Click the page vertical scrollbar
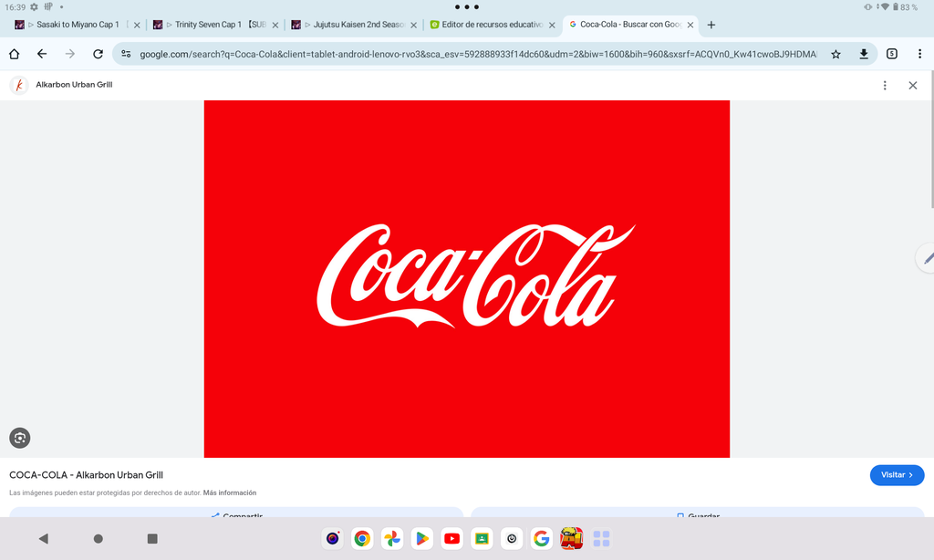 tap(931, 139)
